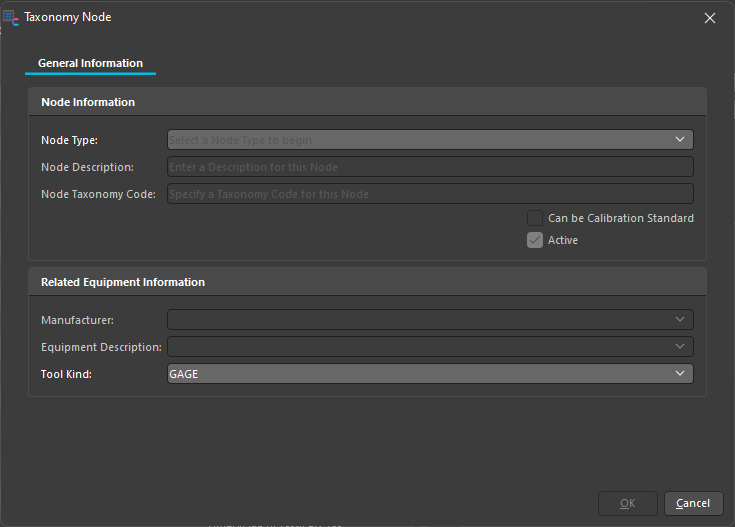
Task: Expand the Manufacturer dropdown arrow
Action: pos(680,320)
